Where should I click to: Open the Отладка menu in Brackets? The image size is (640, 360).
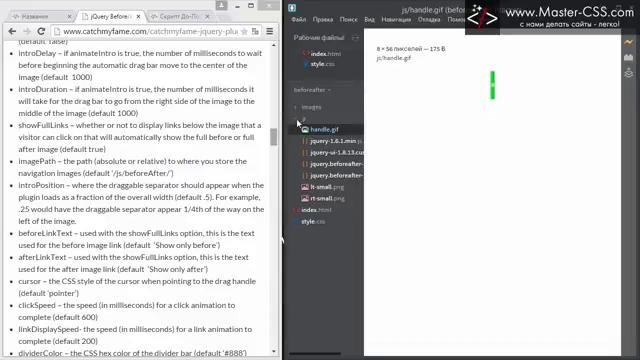tap(429, 20)
